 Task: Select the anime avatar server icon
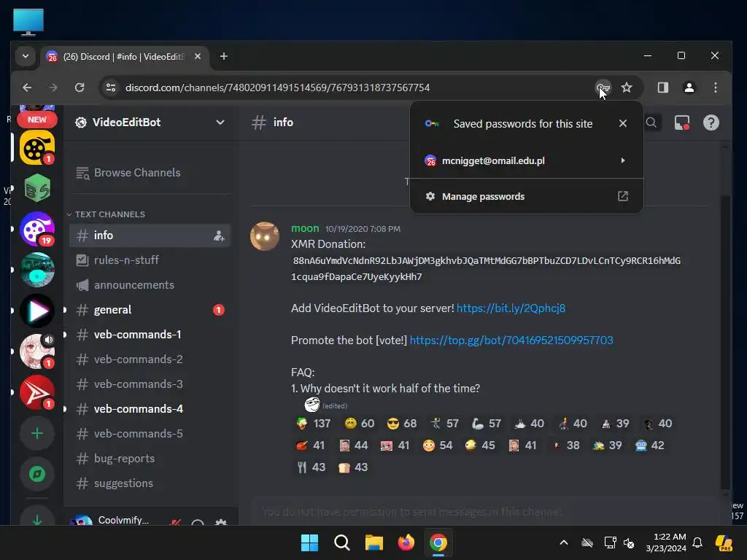tap(37, 351)
